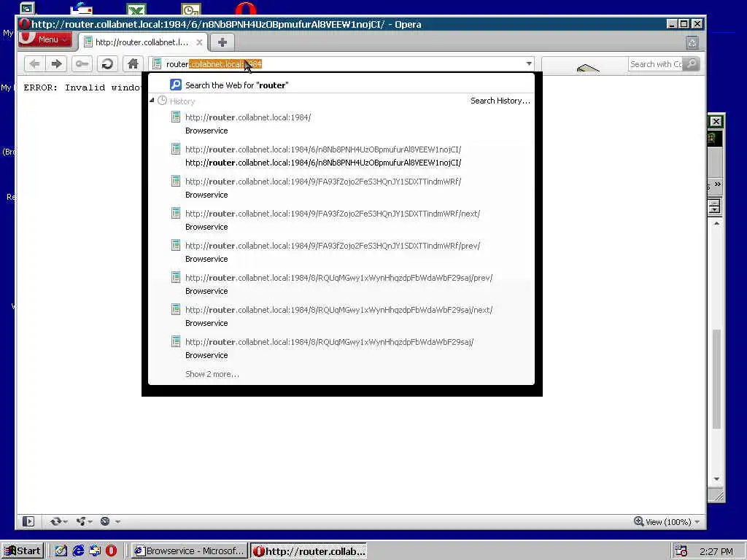Click the scheduler tray icon near clock
Image resolution: width=747 pixels, height=560 pixels.
681,551
